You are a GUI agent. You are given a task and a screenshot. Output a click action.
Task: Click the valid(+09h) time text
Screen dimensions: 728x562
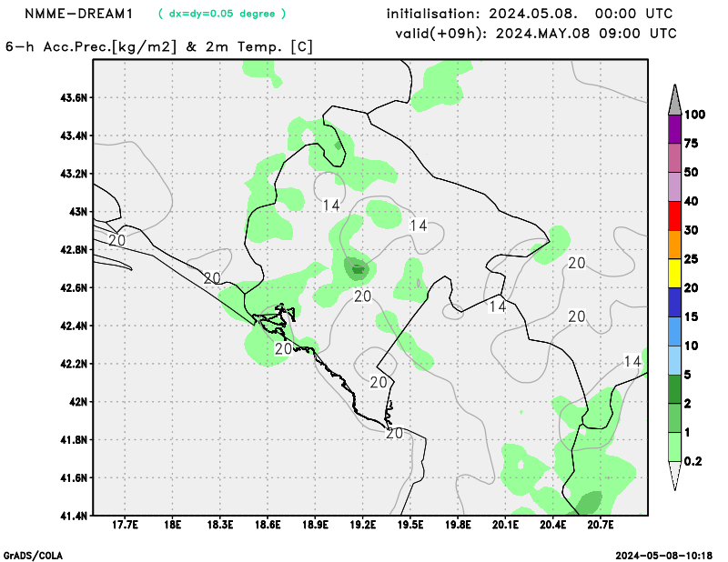(x=536, y=34)
